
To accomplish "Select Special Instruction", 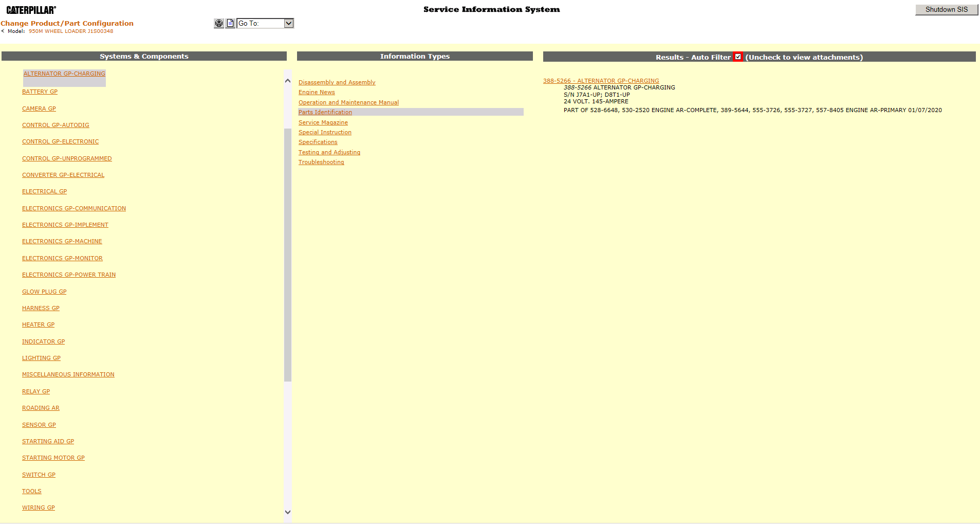I will pyautogui.click(x=325, y=132).
